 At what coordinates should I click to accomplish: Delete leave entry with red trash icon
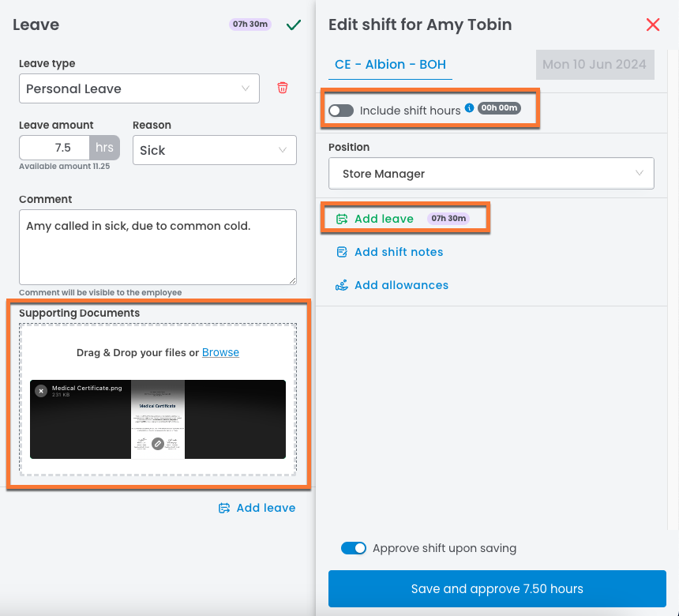tap(283, 88)
